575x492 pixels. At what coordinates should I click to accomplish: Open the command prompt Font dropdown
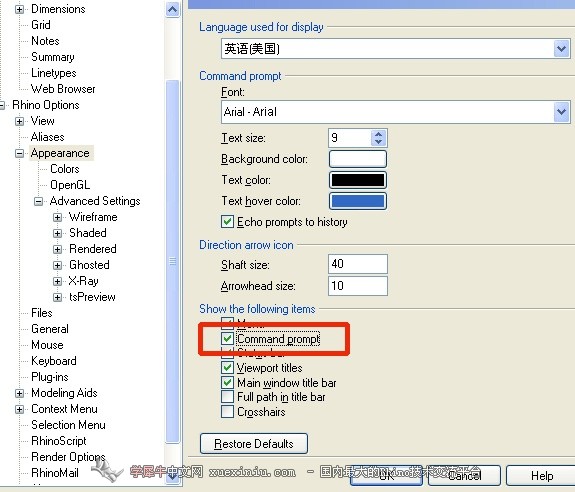coord(561,111)
